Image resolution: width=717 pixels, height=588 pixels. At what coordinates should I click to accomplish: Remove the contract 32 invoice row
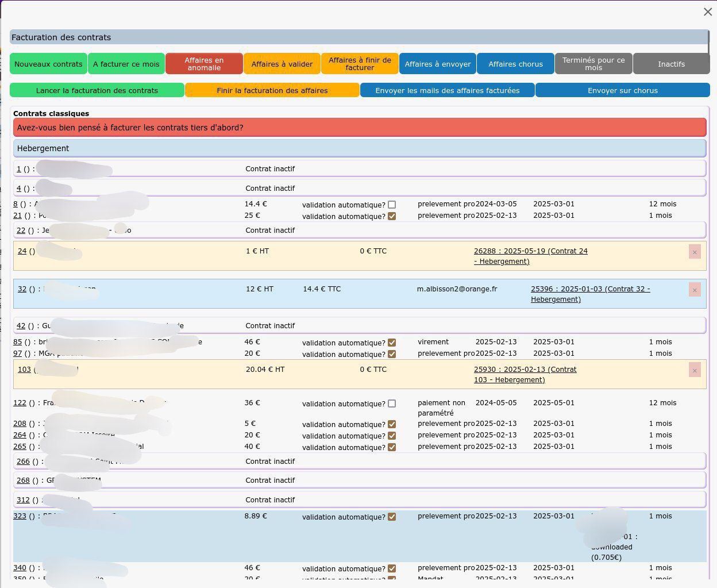click(695, 290)
